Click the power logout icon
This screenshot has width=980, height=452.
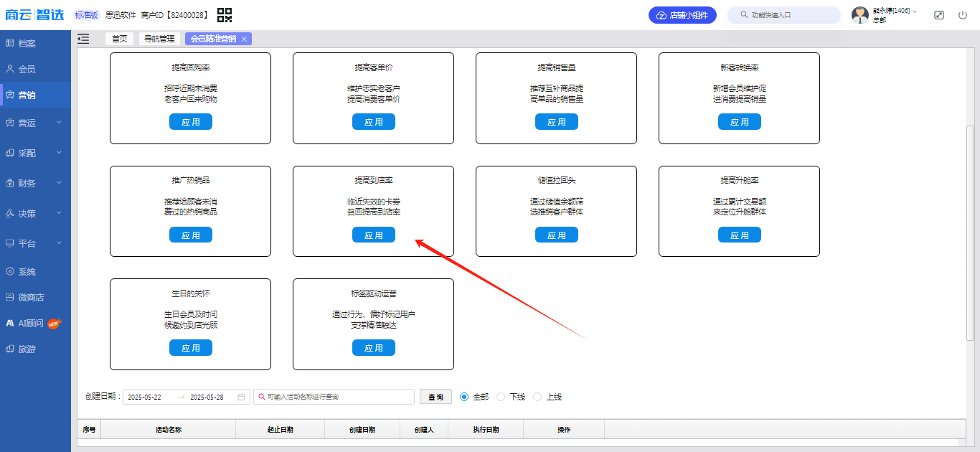pyautogui.click(x=963, y=15)
